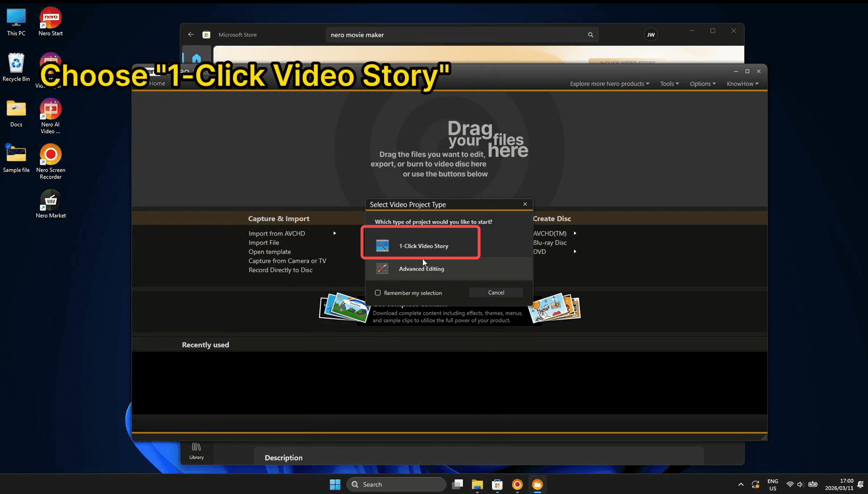Screen dimensions: 868x494
Task: Expand the Explore more Nero products dropdown
Action: click(x=609, y=83)
